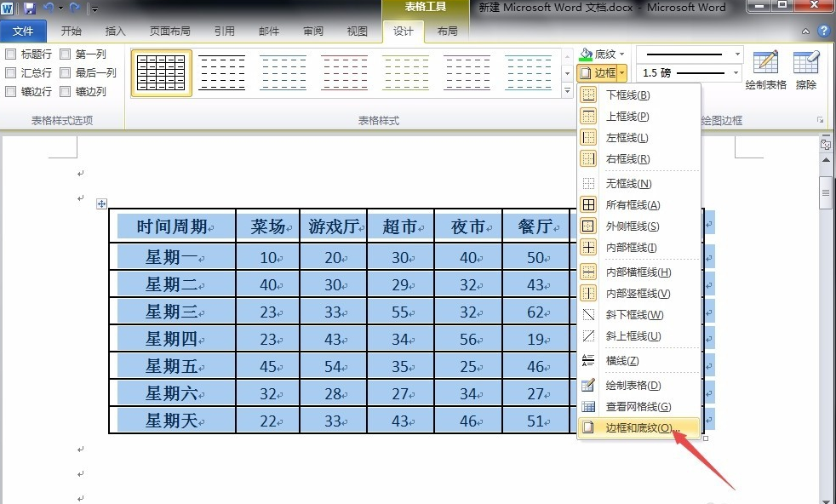This screenshot has width=836, height=504.
Task: Click View Gridlines (查看网格线) icon
Action: tap(588, 406)
